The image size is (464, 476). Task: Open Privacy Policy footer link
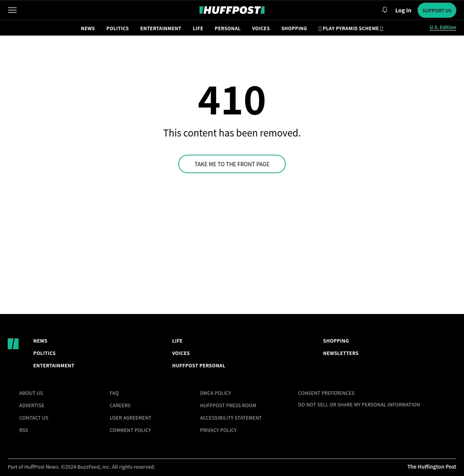click(x=218, y=430)
